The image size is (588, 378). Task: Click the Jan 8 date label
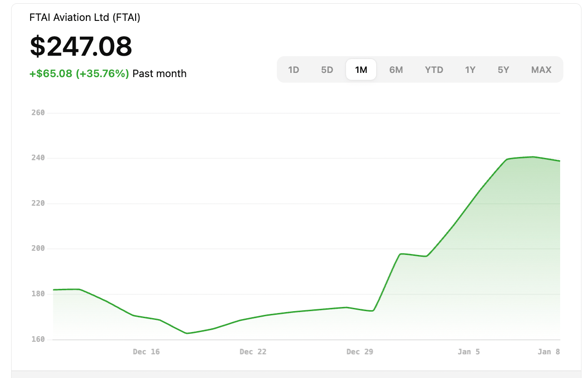(x=549, y=352)
